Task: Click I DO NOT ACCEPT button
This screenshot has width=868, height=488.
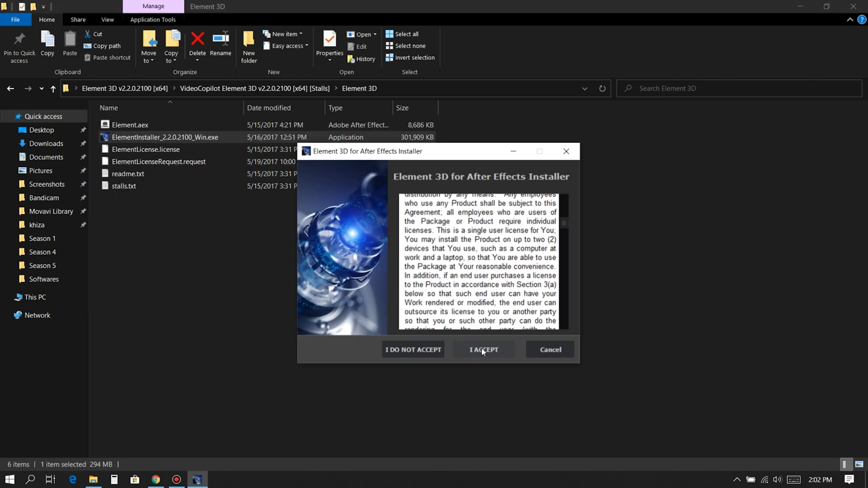Action: pyautogui.click(x=413, y=350)
